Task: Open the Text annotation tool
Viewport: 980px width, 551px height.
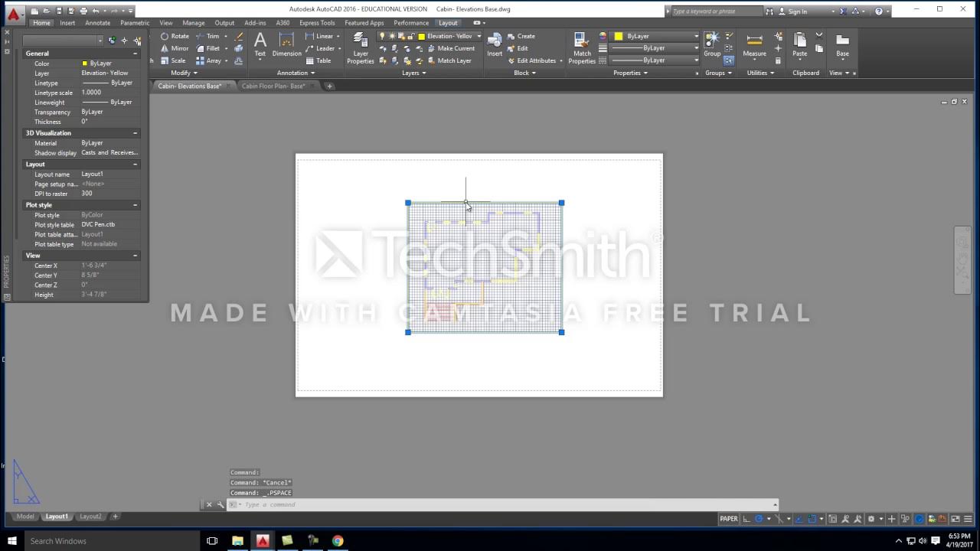Action: tap(260, 44)
